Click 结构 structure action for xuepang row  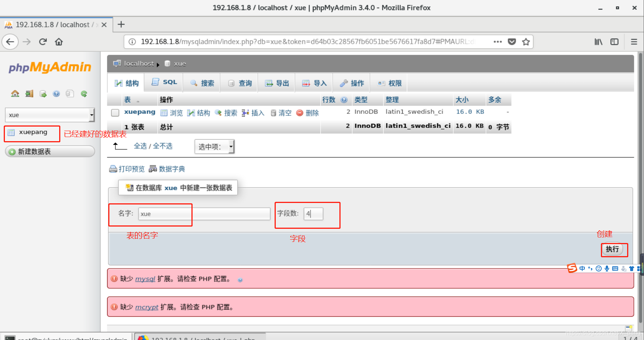(x=199, y=113)
